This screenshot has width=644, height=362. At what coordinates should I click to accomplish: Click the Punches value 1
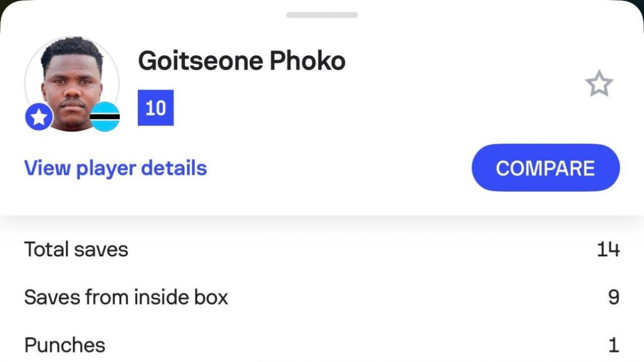(x=613, y=345)
